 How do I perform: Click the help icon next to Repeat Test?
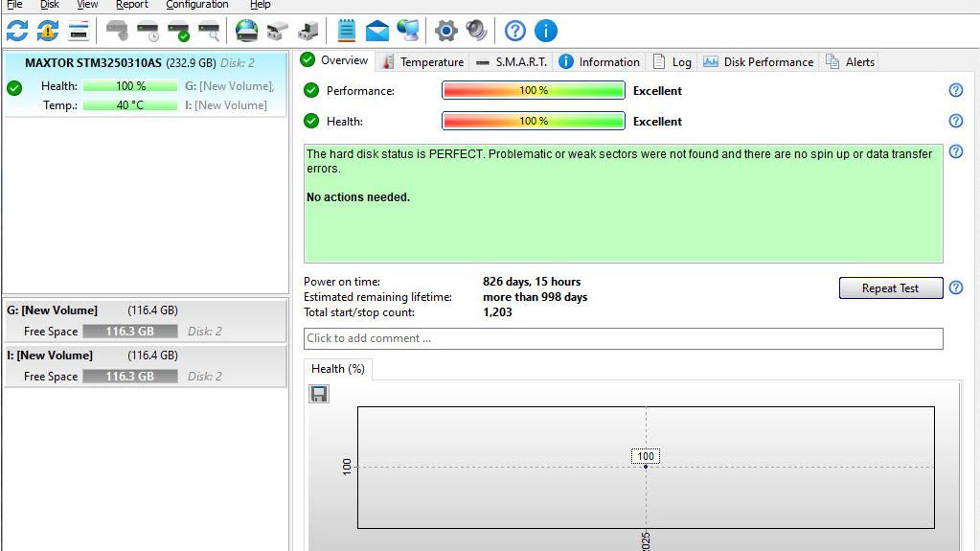point(955,287)
